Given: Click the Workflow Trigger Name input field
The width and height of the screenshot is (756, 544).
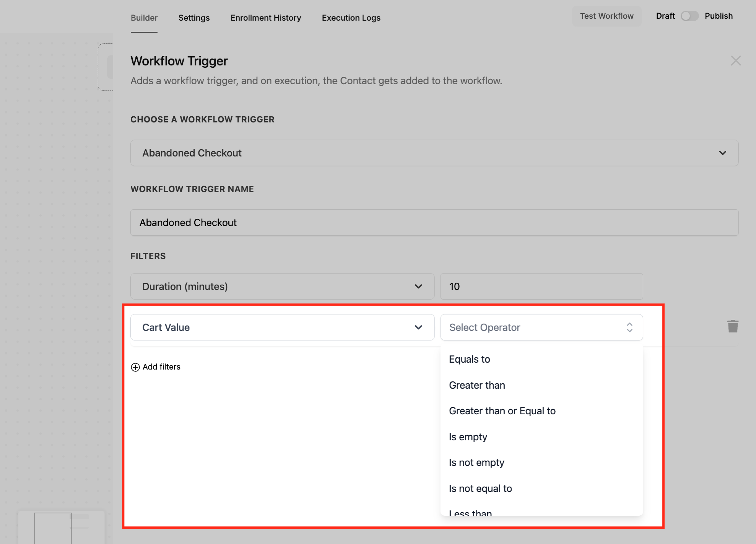Looking at the screenshot, I should pyautogui.click(x=434, y=223).
